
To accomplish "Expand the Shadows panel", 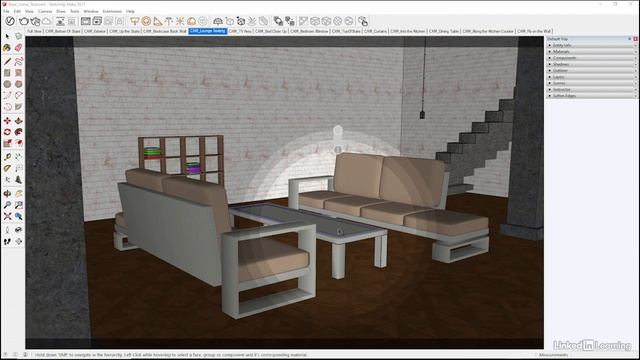I will (591, 64).
